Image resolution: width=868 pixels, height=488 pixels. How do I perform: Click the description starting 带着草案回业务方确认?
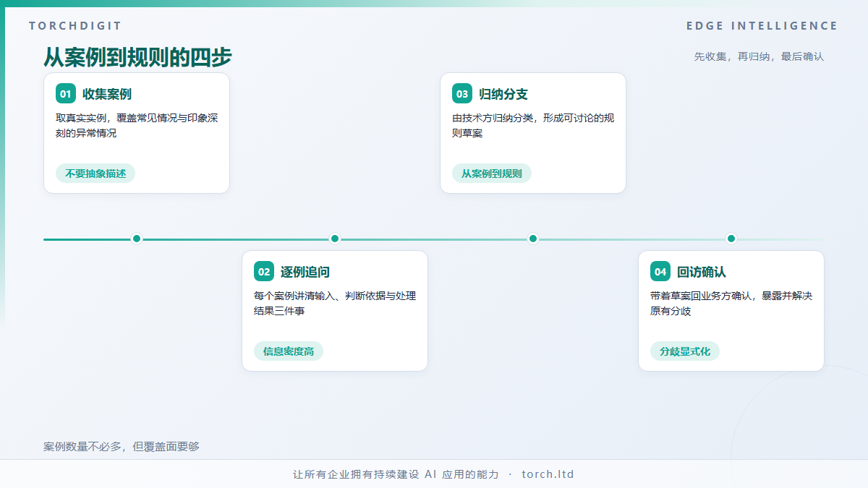tap(731, 304)
